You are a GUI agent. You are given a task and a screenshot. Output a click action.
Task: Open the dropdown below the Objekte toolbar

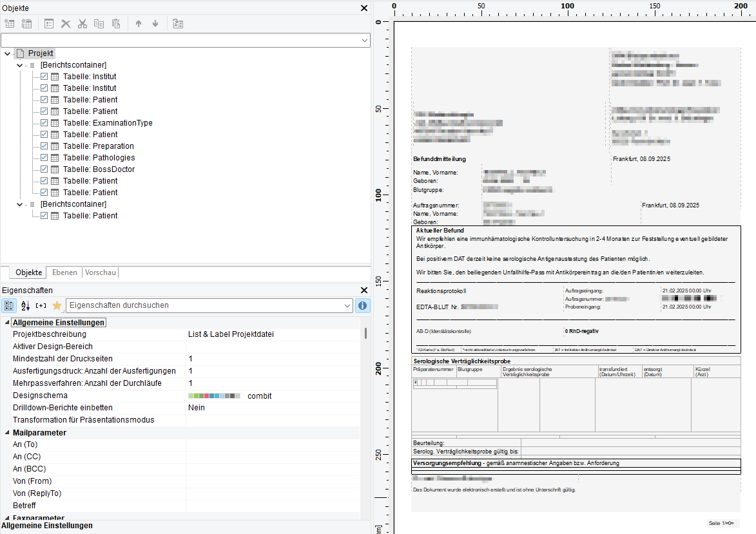(365, 41)
